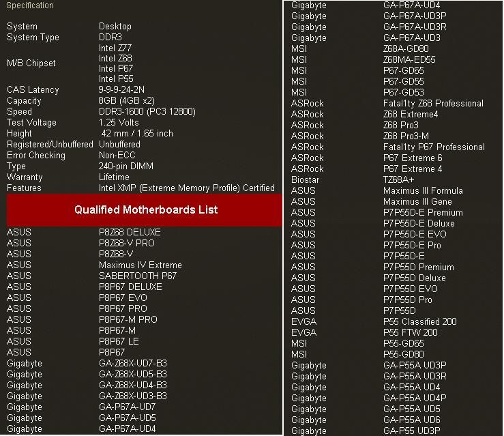Select the GA-P67A-UD3P entry
The height and width of the screenshot is (436, 504).
pyautogui.click(x=415, y=16)
